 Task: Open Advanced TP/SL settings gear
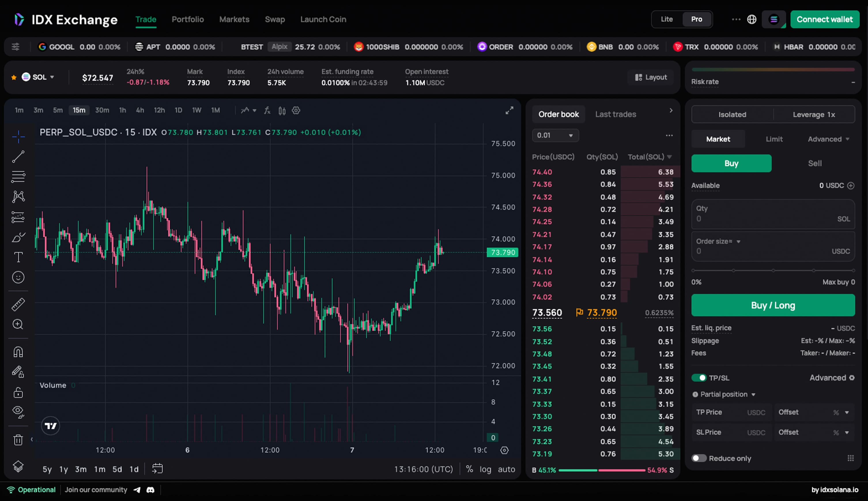click(x=852, y=378)
